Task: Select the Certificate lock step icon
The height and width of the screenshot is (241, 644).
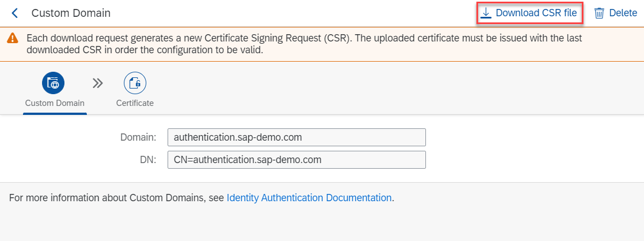Action: 135,84
